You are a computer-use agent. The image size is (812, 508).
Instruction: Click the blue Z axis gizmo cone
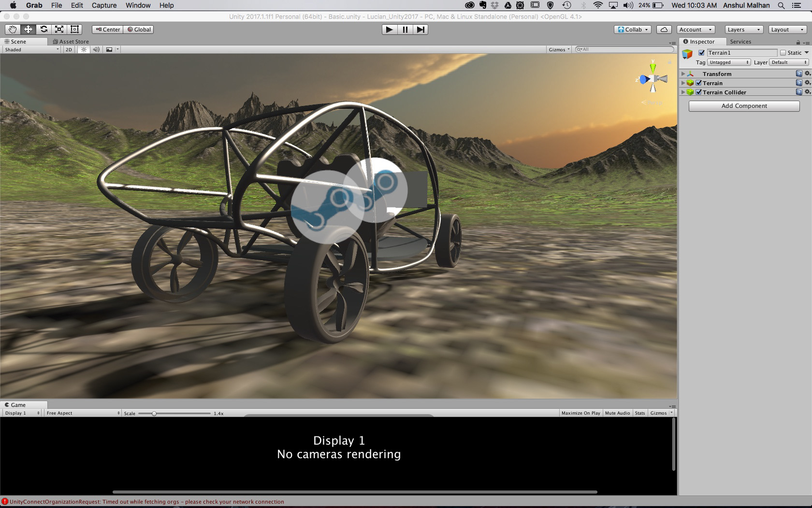643,79
